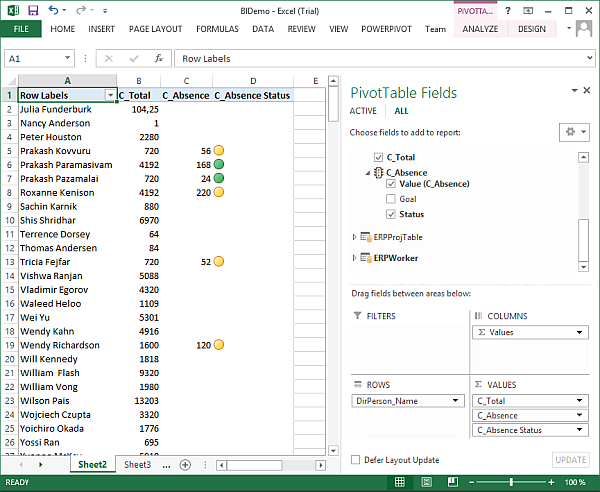Check the Goal field checkbox
The image size is (600, 492).
click(x=390, y=199)
